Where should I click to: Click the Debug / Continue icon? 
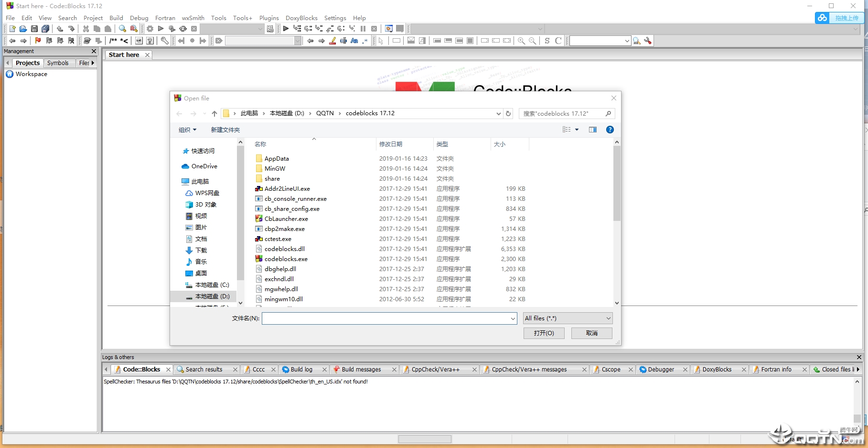tap(286, 29)
